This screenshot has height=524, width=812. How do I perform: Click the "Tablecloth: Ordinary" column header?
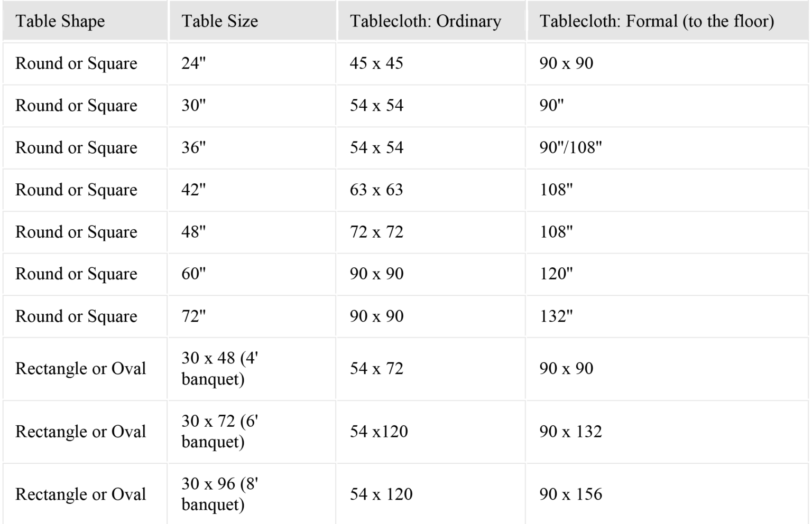click(x=426, y=21)
